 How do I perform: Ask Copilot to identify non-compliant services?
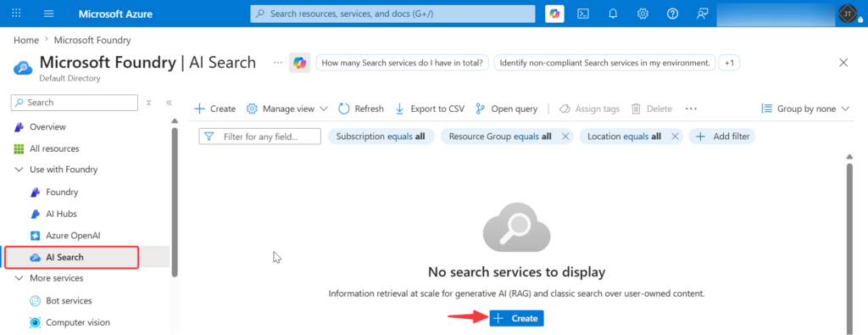tap(604, 63)
